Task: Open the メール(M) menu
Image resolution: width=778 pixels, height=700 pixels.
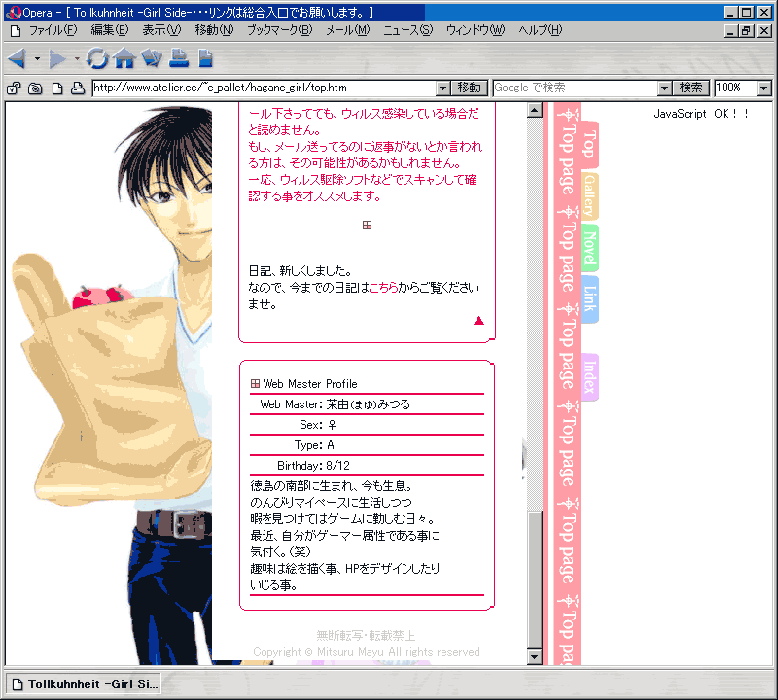Action: tap(348, 30)
